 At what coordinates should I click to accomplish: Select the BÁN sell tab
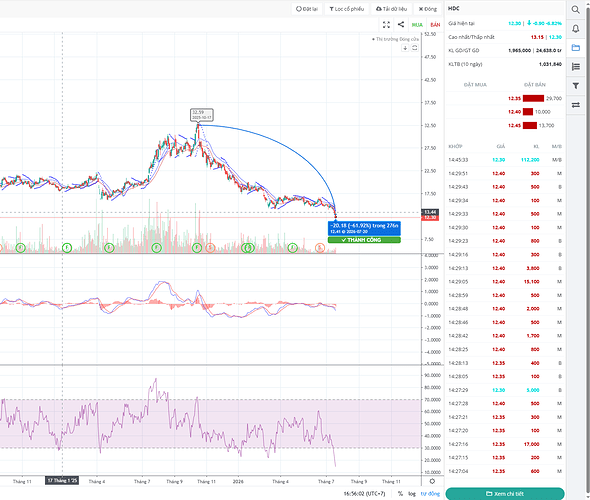click(x=435, y=25)
